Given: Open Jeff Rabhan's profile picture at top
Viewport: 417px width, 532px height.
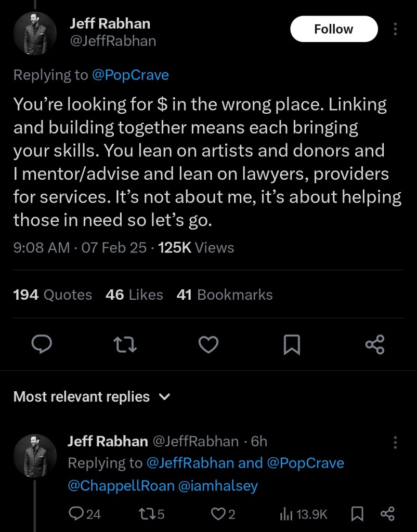Looking at the screenshot, I should click(x=35, y=33).
